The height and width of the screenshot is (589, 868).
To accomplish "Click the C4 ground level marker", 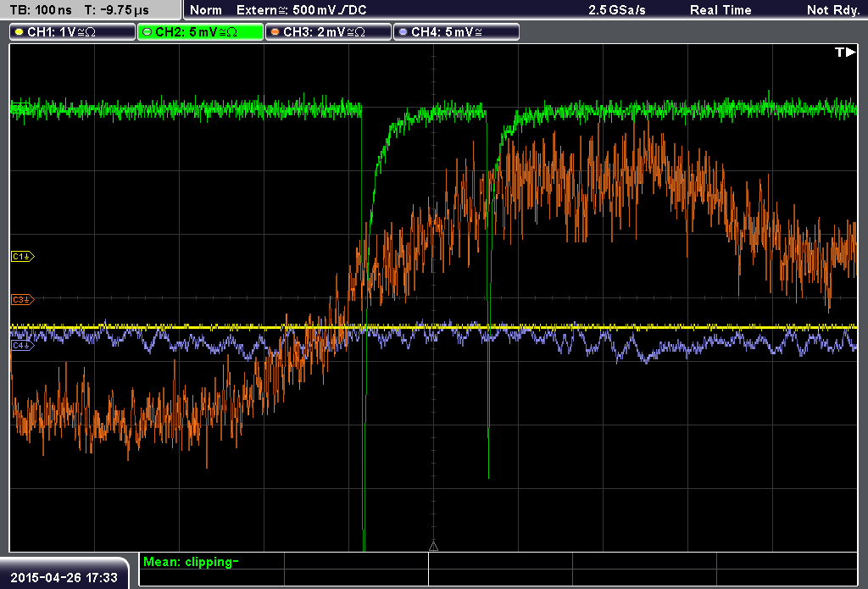I will 23,346.
